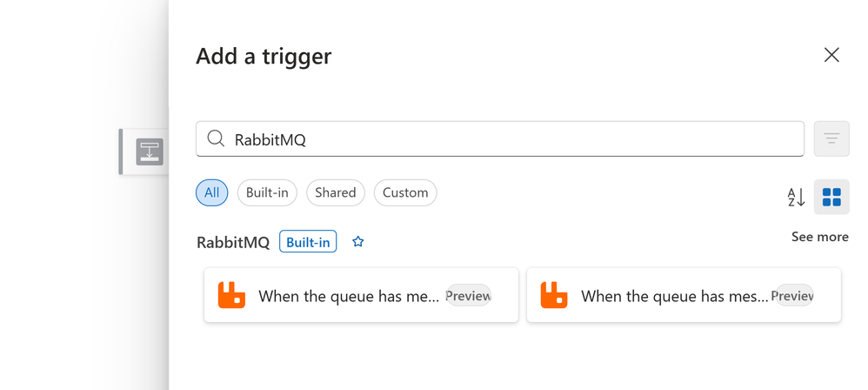This screenshot has width=868, height=390.
Task: Click the gray trigger node icon on canvas
Action: tap(150, 151)
